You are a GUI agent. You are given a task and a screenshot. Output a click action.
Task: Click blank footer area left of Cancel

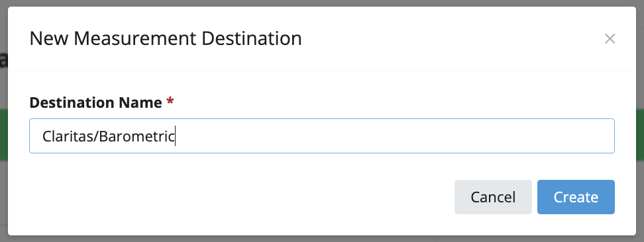coord(230,197)
